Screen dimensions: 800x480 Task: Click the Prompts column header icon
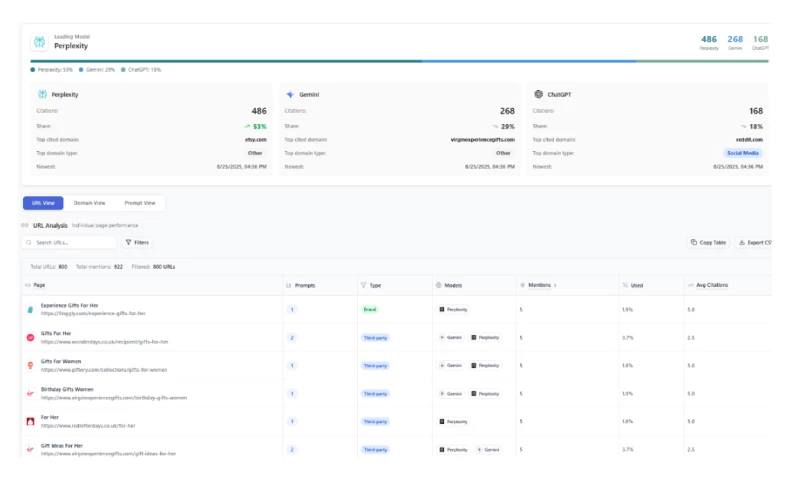[x=289, y=286]
